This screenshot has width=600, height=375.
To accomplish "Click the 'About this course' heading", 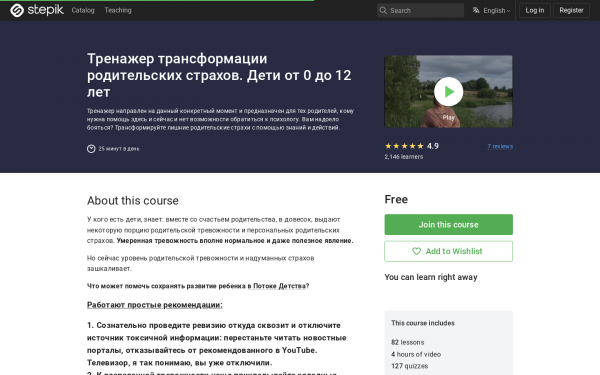I will click(x=133, y=201).
